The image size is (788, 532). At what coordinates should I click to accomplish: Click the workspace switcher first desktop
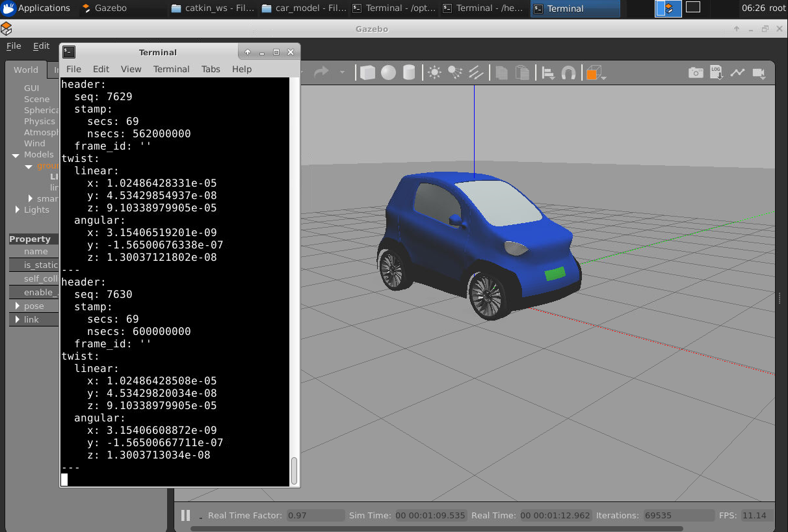668,8
